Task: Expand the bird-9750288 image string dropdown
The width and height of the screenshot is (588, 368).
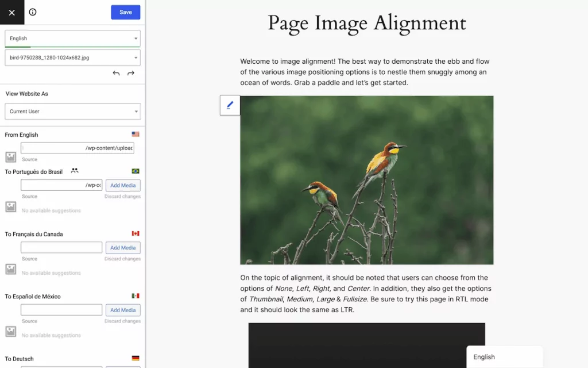Action: point(73,58)
